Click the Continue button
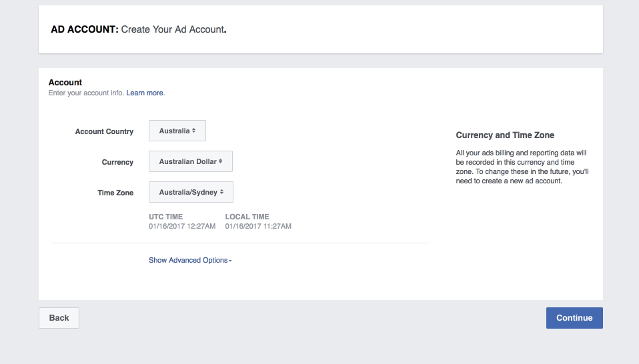The height and width of the screenshot is (364, 639). tap(574, 318)
